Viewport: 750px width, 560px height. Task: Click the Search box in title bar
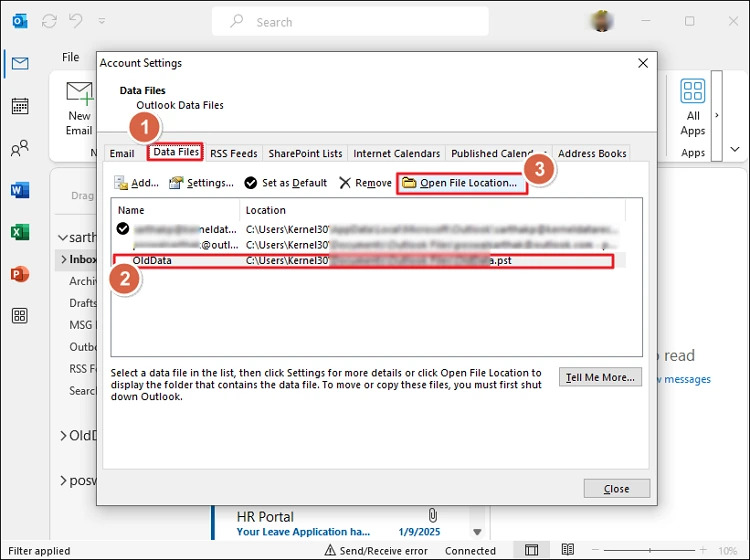(350, 22)
